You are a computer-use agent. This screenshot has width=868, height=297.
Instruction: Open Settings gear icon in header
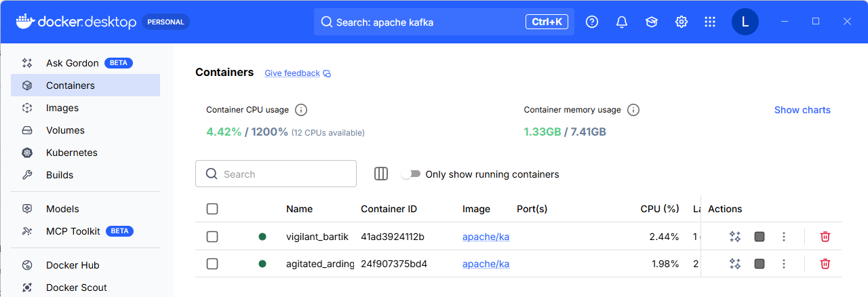682,22
